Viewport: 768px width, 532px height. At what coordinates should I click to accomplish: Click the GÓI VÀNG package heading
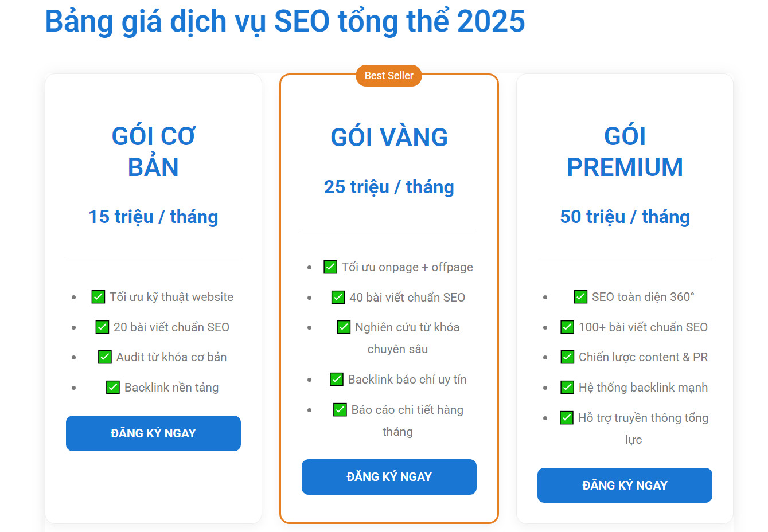click(389, 138)
